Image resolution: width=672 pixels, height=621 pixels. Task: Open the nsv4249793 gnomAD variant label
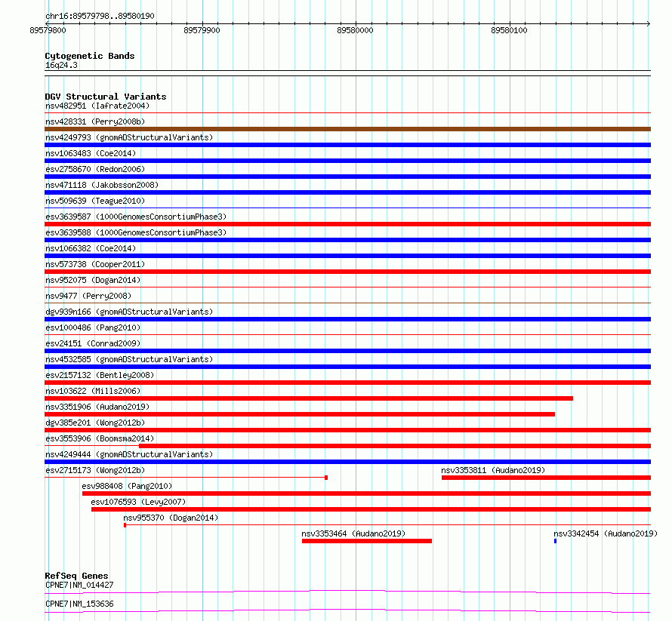[129, 137]
